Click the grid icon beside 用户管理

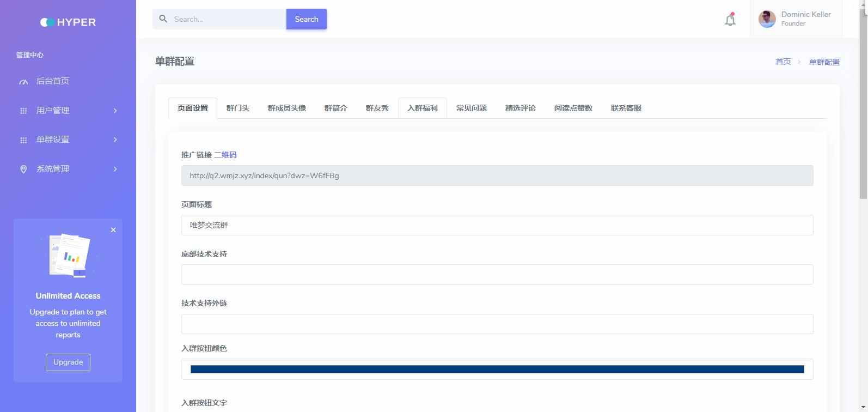[23, 111]
